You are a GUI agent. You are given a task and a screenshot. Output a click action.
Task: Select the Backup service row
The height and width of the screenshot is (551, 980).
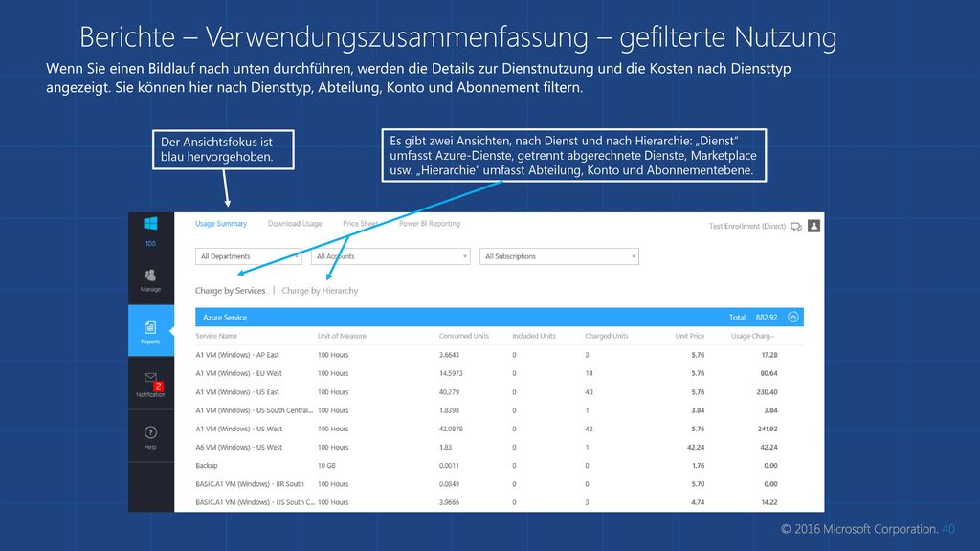click(500, 466)
